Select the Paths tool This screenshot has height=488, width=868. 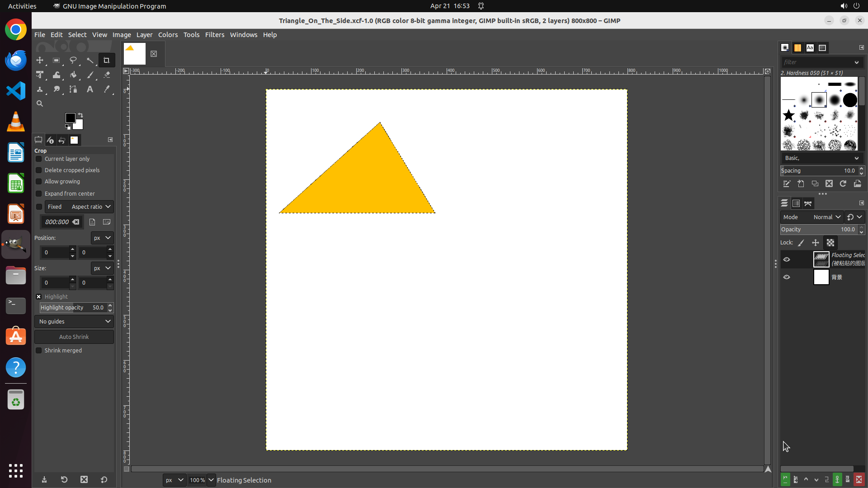click(x=73, y=89)
